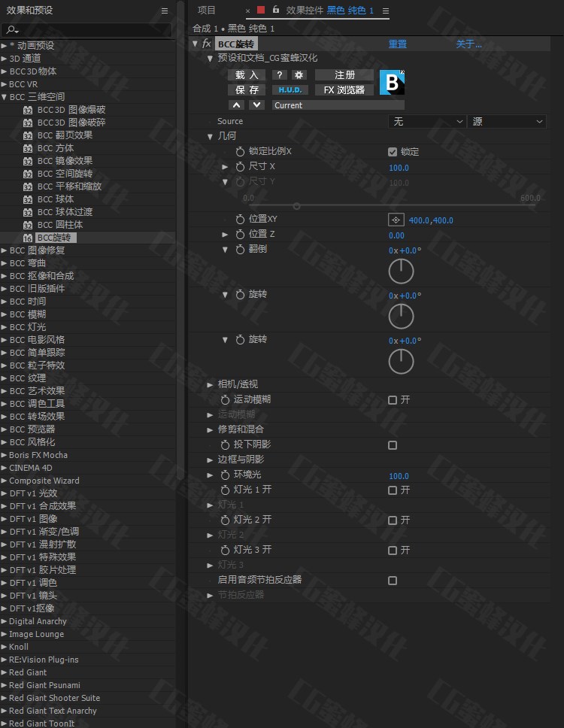Expand the Red Giant category

[x=5, y=672]
